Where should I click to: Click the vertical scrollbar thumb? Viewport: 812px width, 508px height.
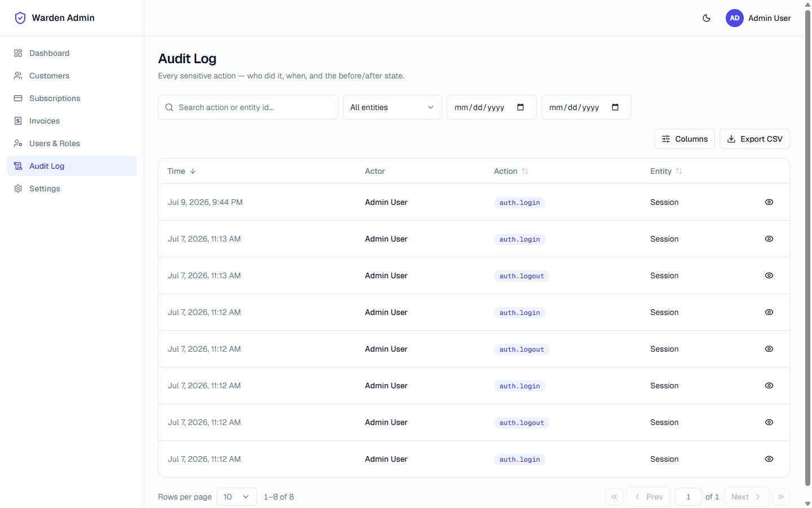coord(807,247)
